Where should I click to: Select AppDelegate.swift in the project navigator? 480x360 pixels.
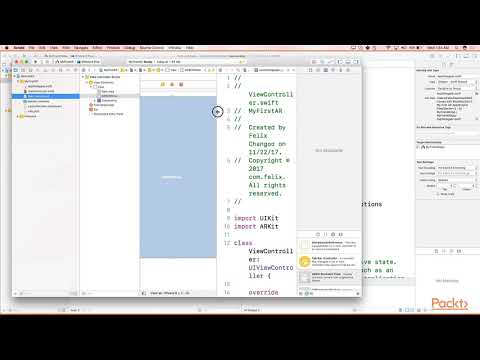pos(40,86)
